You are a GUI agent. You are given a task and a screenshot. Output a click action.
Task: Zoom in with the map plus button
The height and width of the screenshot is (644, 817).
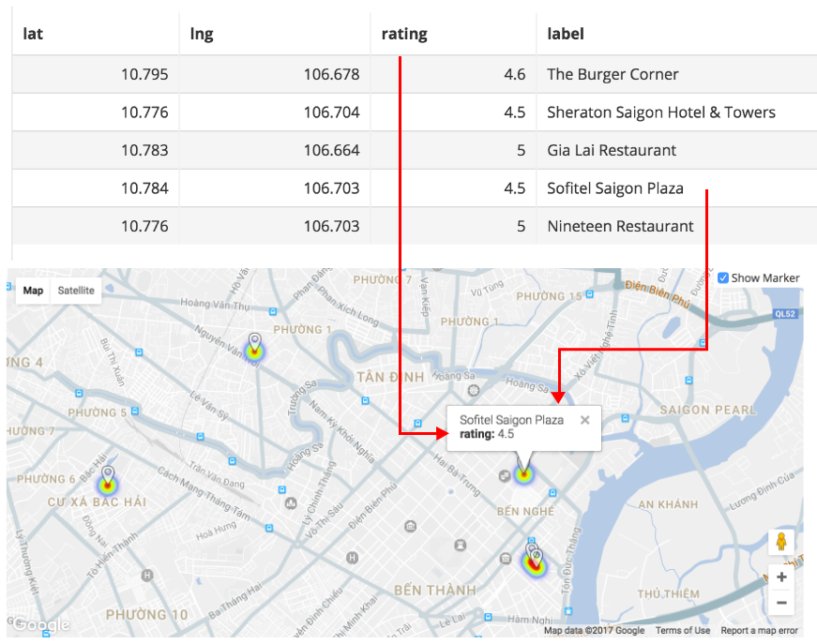coord(781,577)
